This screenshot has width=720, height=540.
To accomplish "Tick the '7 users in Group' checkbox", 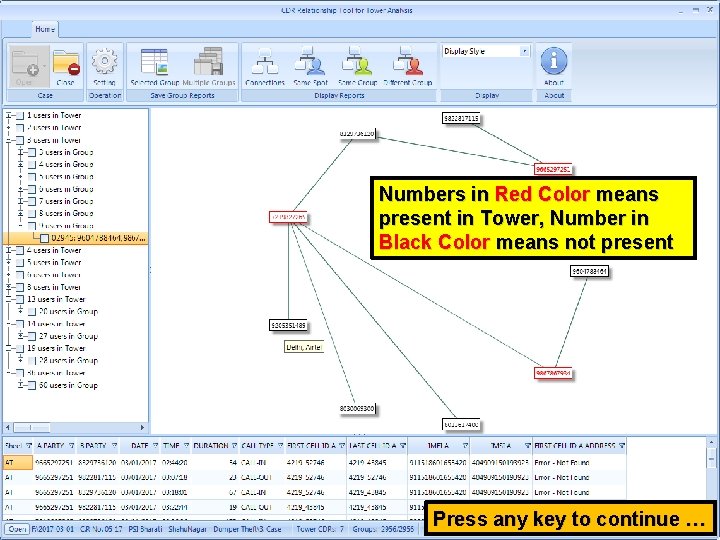I will [32, 201].
